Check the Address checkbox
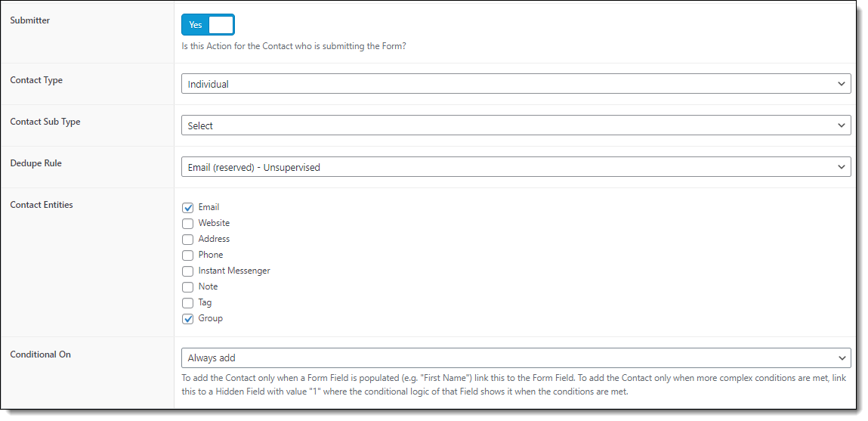The image size is (868, 421). [187, 240]
